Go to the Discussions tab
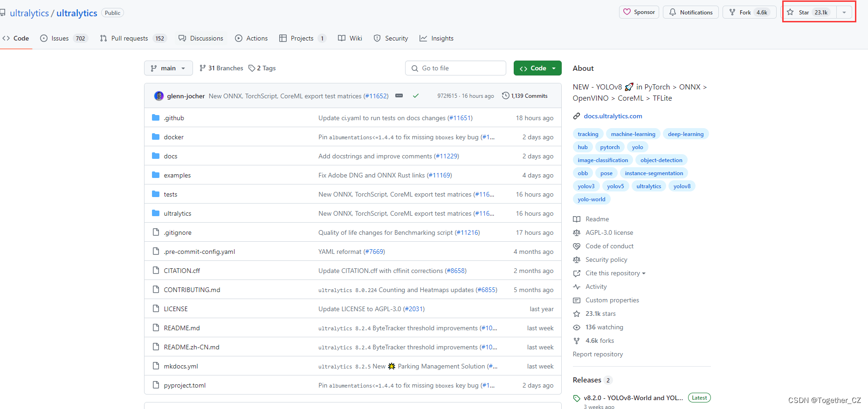868x409 pixels. (200, 38)
